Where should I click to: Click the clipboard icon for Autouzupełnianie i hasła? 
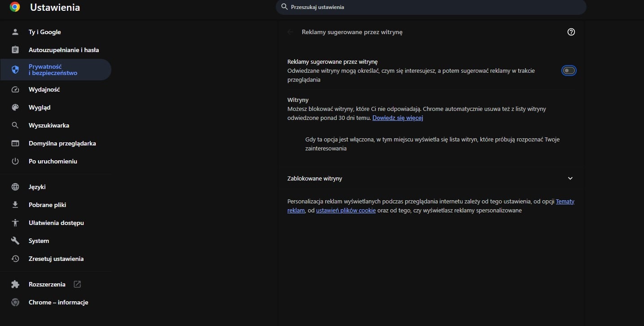[15, 50]
